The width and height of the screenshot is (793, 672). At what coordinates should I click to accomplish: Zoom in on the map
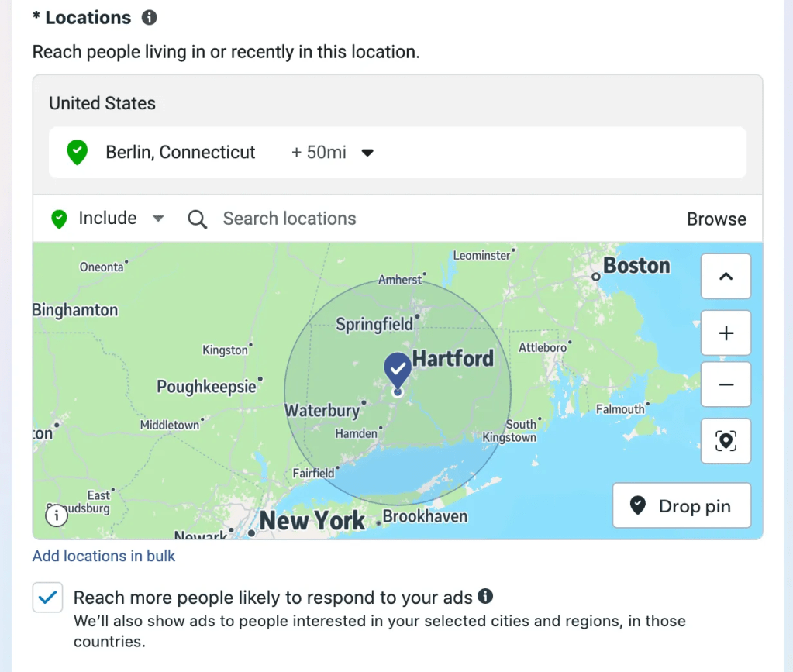click(x=726, y=333)
